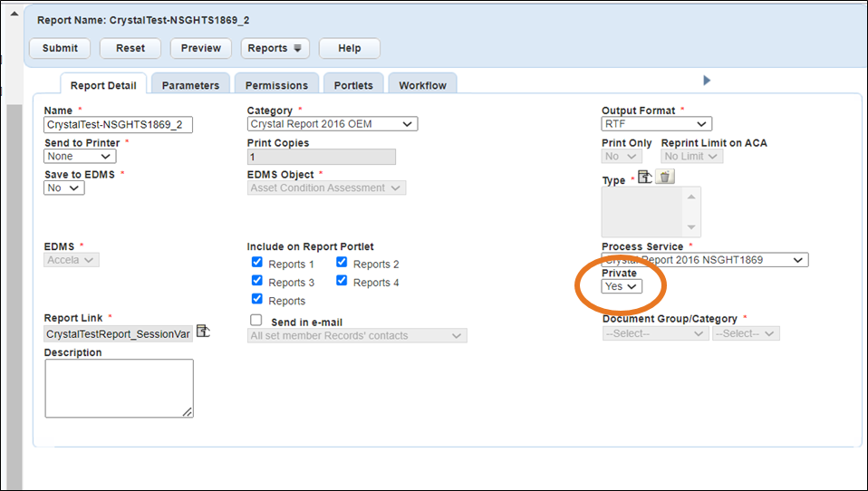Go to the Workflow tab

(x=423, y=85)
